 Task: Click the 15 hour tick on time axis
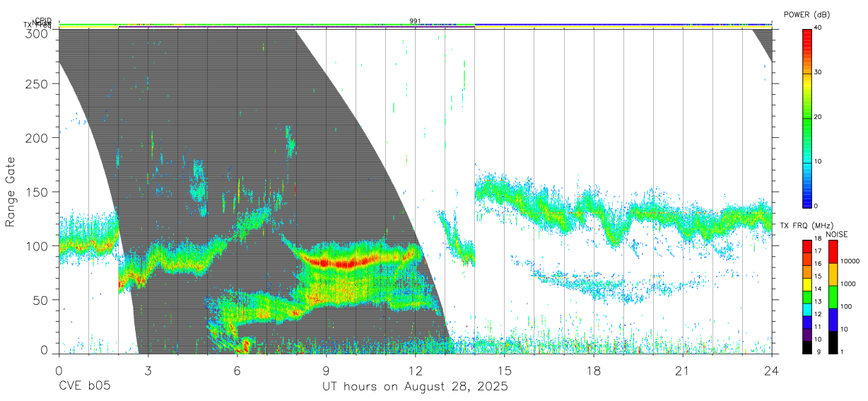(x=505, y=371)
